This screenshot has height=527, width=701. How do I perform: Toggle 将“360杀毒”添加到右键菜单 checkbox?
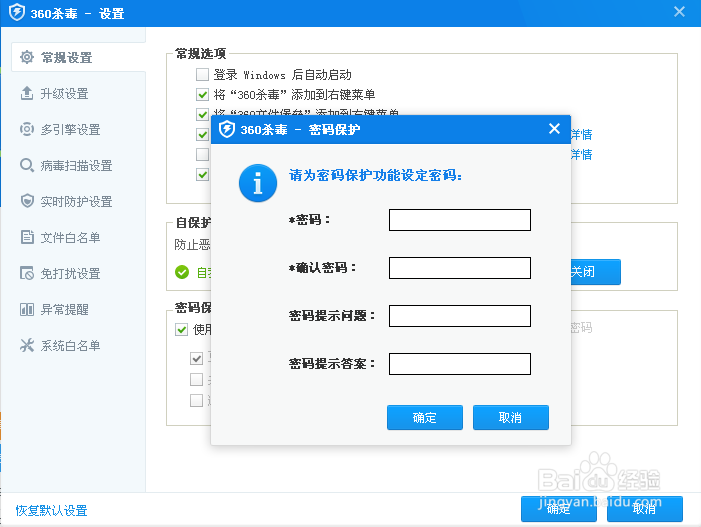pos(203,94)
